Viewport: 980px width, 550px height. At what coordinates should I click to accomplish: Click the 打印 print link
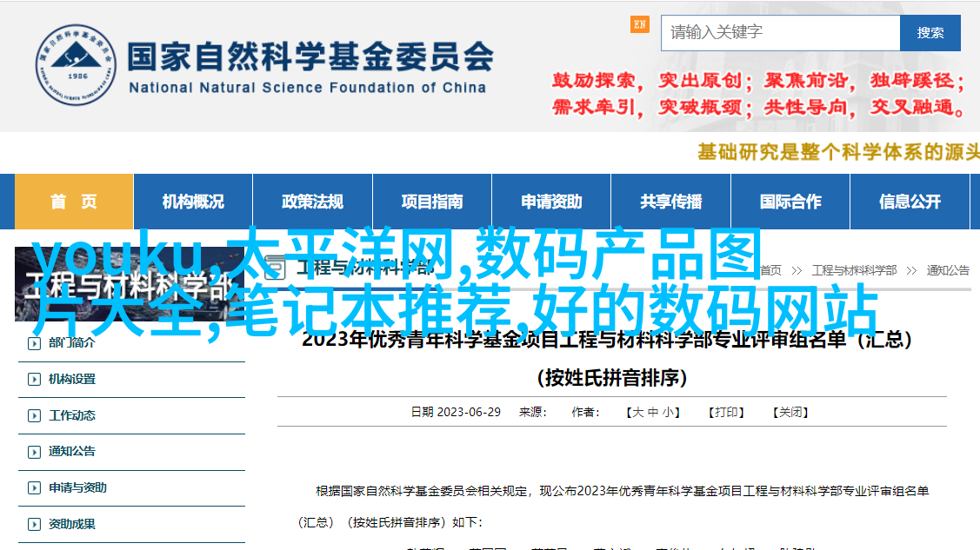(726, 412)
